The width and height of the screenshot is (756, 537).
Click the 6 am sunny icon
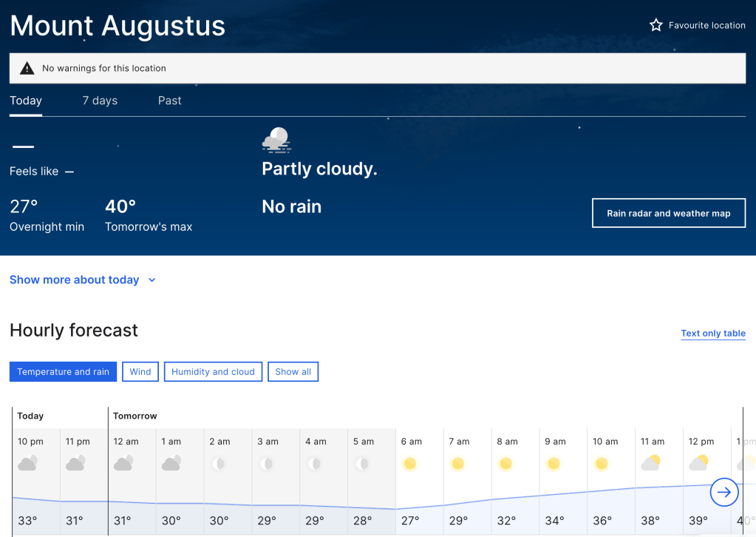point(410,464)
